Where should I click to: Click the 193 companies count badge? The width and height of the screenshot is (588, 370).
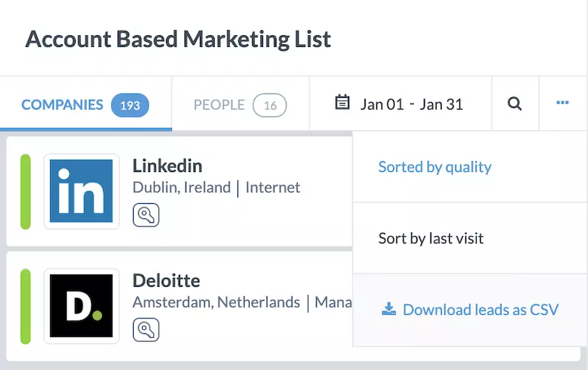[130, 105]
